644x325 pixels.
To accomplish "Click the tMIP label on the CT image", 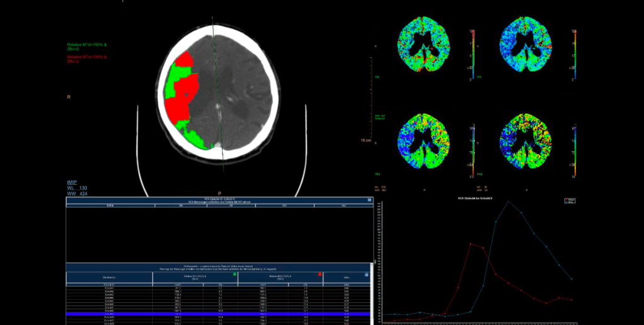I will 73,182.
